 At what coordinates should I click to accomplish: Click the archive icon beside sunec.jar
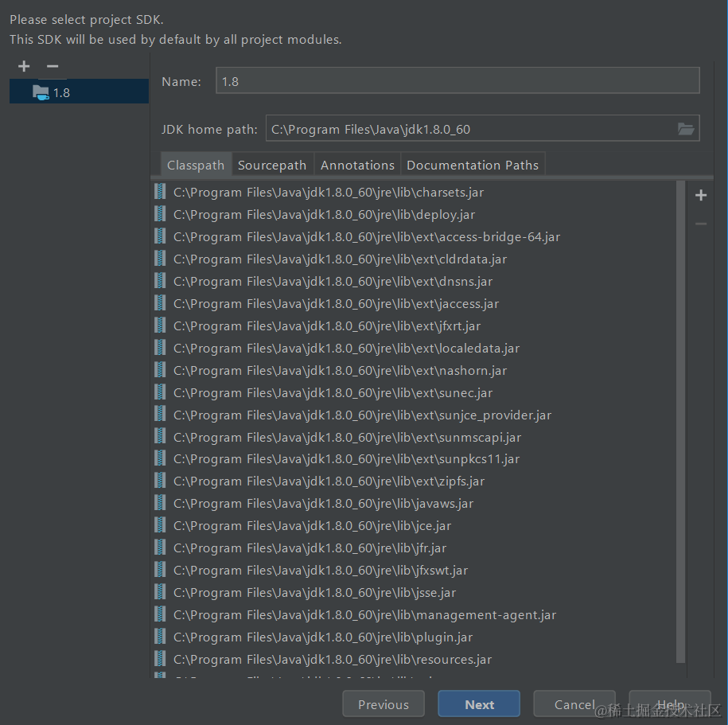[x=160, y=392]
